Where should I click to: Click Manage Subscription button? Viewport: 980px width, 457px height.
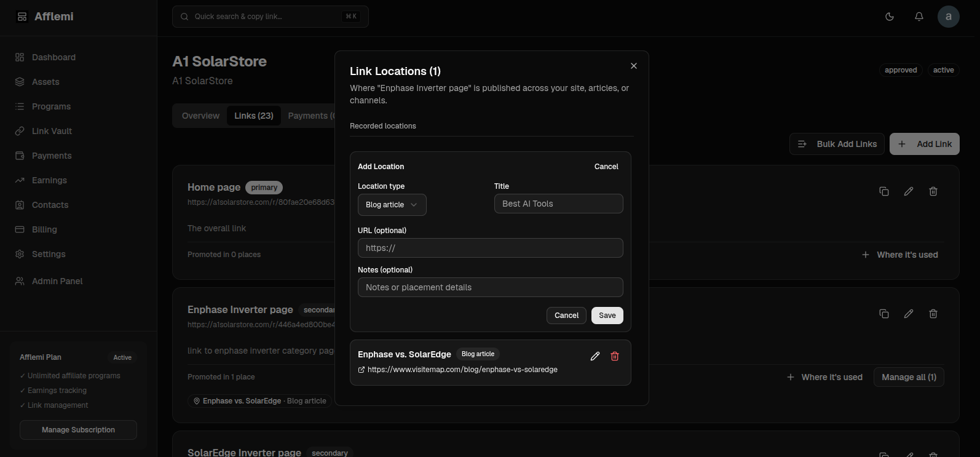(78, 430)
